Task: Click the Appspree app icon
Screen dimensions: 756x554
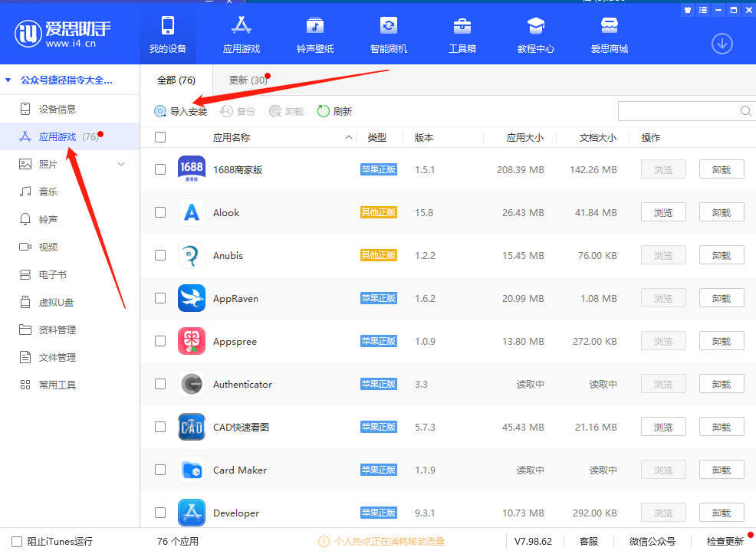Action: click(x=192, y=341)
